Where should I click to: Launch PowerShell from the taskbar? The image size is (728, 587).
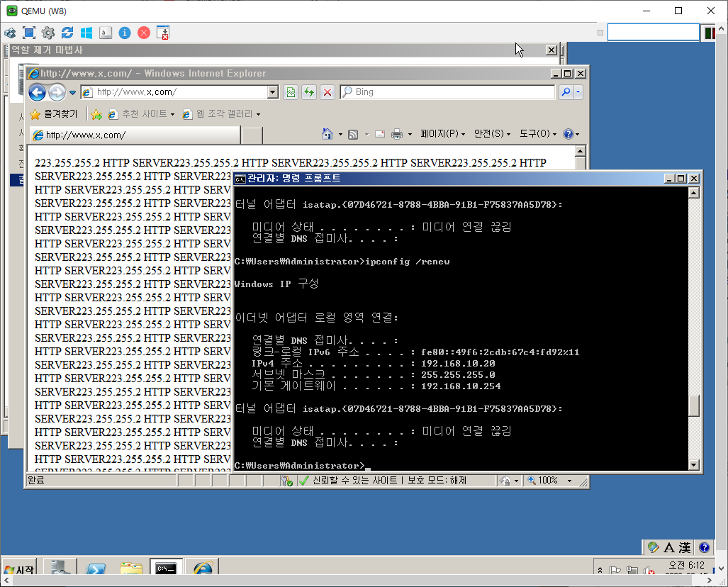[x=96, y=569]
